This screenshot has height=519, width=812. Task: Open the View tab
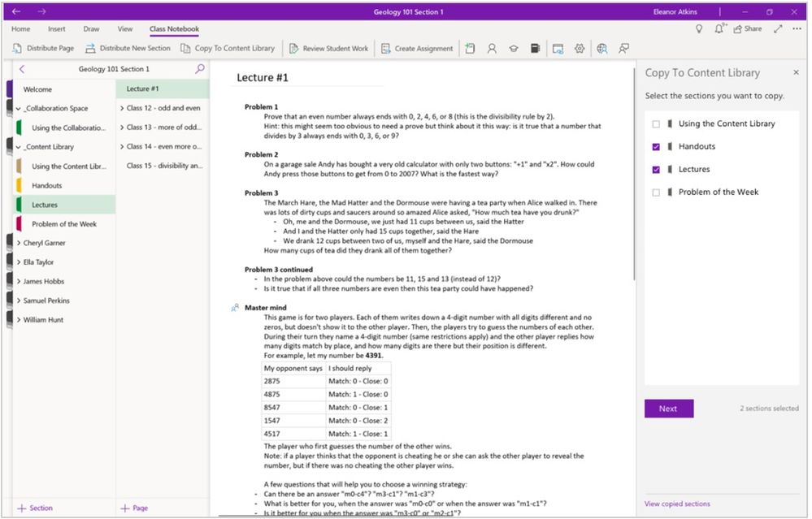coord(125,29)
